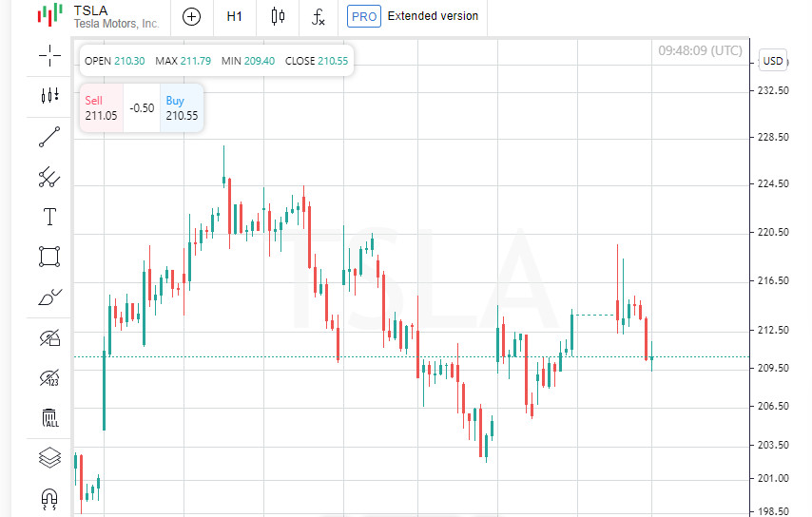812x517 pixels.
Task: Click the 212.50 price axis label
Action: coord(773,330)
